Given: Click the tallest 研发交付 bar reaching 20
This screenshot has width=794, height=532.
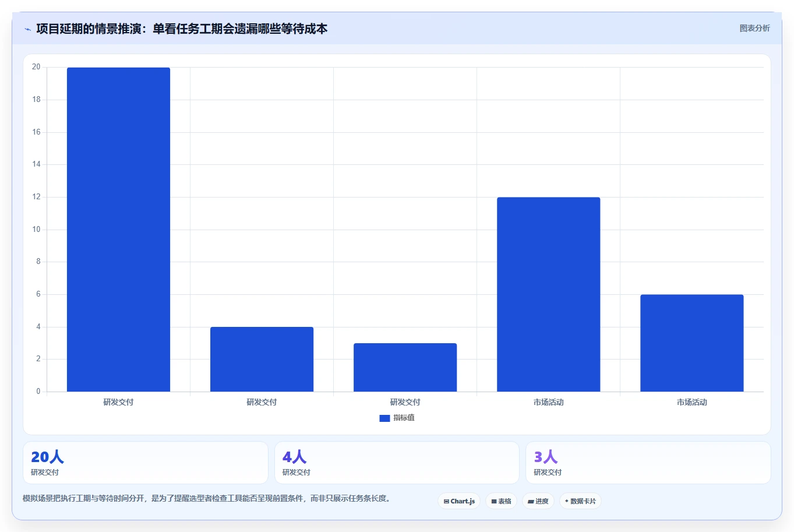Looking at the screenshot, I should 118,230.
